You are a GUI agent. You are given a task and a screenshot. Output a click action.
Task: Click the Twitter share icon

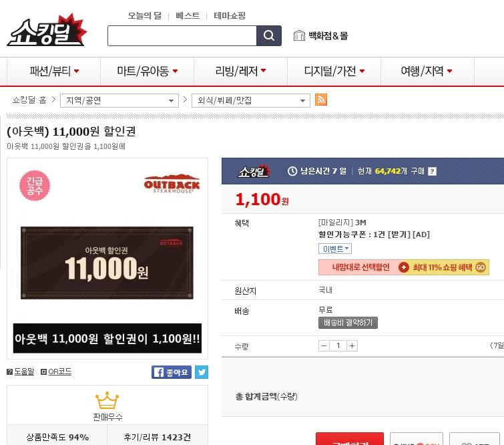(x=202, y=372)
